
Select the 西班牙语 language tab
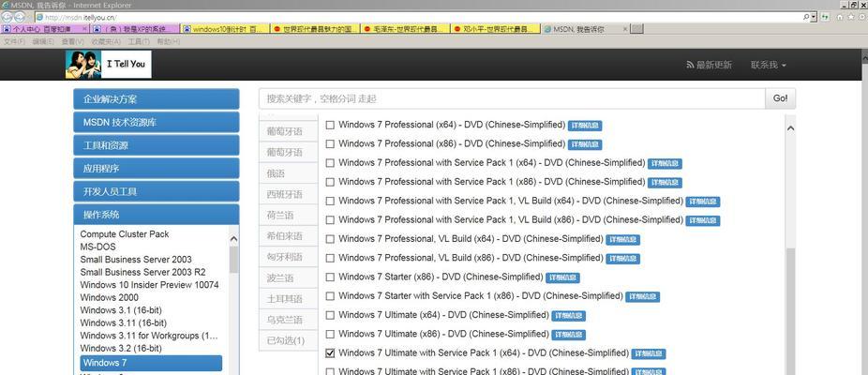pos(289,194)
